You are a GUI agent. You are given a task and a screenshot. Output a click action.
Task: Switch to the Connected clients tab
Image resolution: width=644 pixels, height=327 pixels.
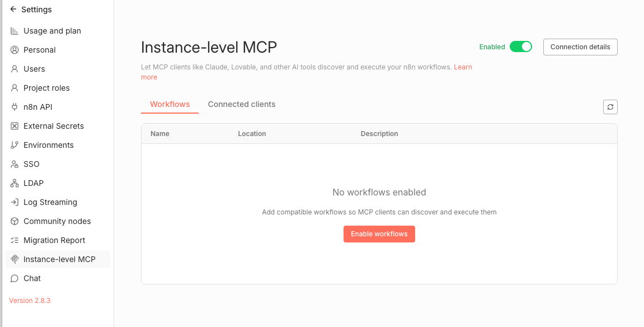tap(242, 104)
